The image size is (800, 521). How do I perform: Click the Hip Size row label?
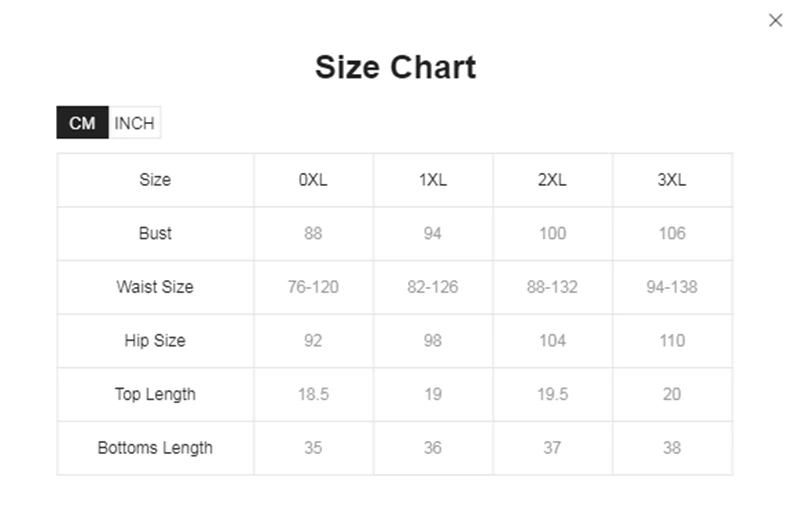pos(155,340)
